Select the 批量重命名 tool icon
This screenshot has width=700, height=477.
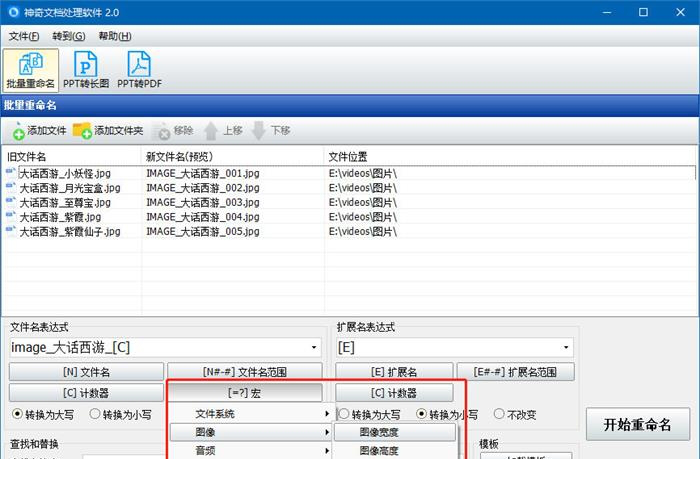point(30,70)
